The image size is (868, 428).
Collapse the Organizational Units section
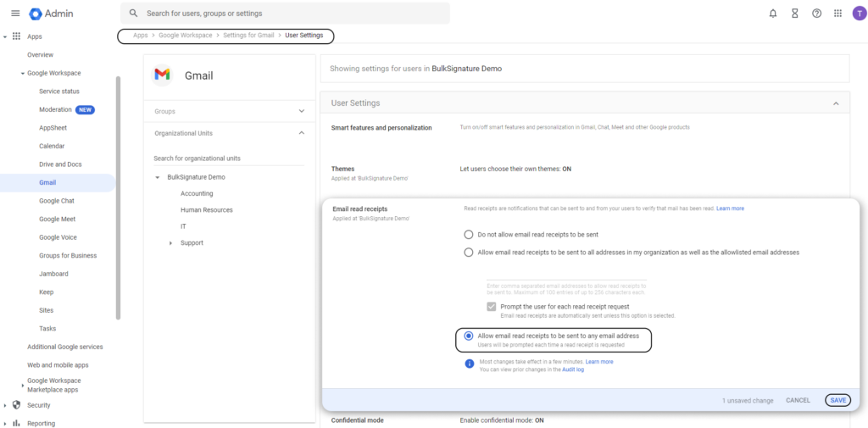[302, 133]
